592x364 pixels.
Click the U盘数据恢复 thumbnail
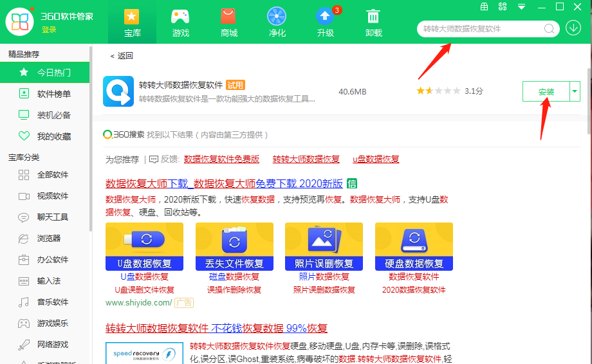(144, 247)
